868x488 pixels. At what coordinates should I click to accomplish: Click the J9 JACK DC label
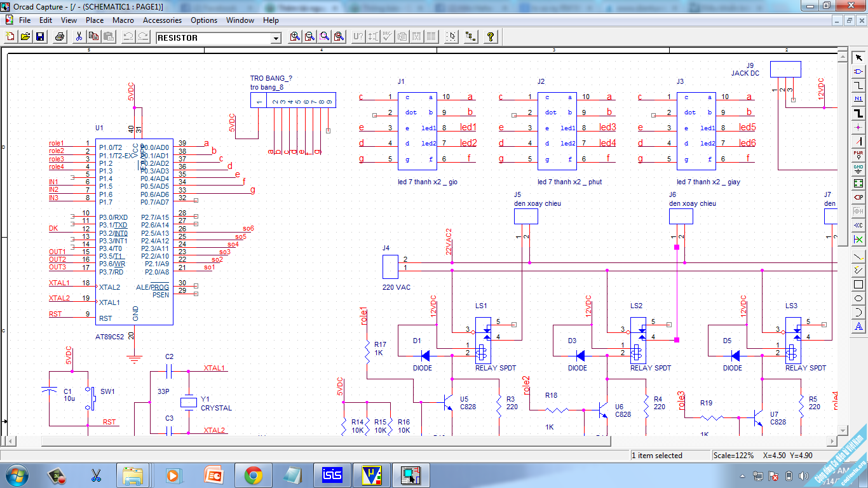click(x=745, y=73)
